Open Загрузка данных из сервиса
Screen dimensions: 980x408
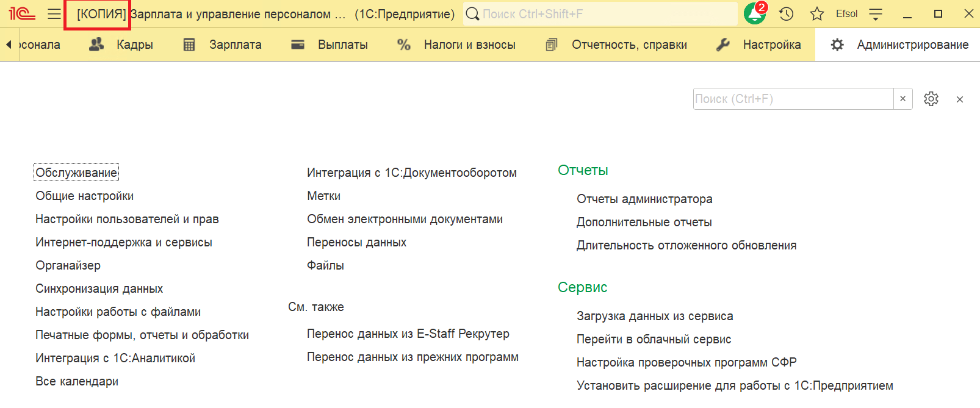pos(655,316)
